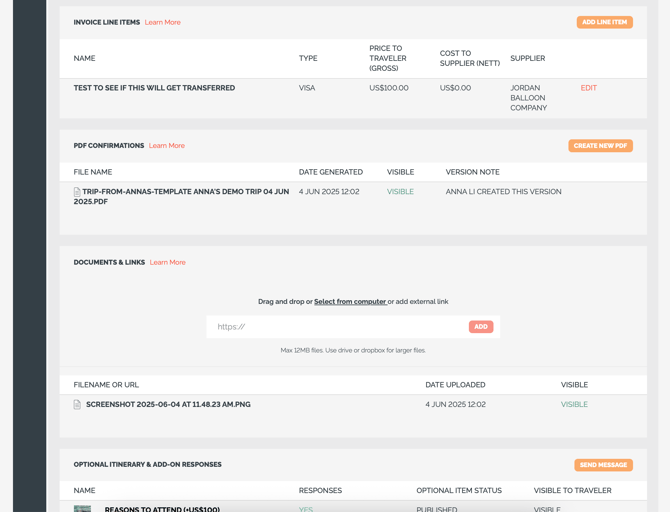Open the Reasons to Attend optional item name
This screenshot has height=512, width=670.
(162, 509)
